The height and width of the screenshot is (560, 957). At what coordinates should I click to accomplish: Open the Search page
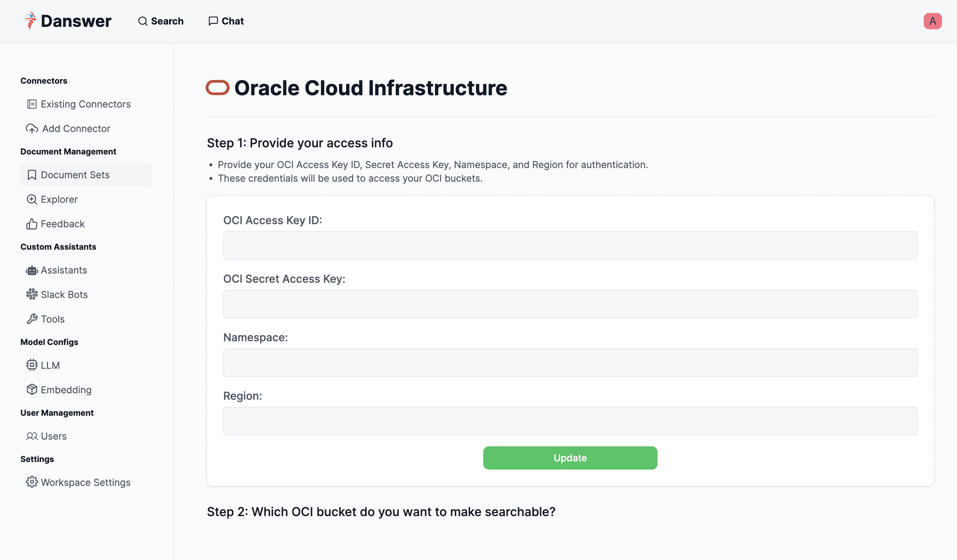coord(161,21)
